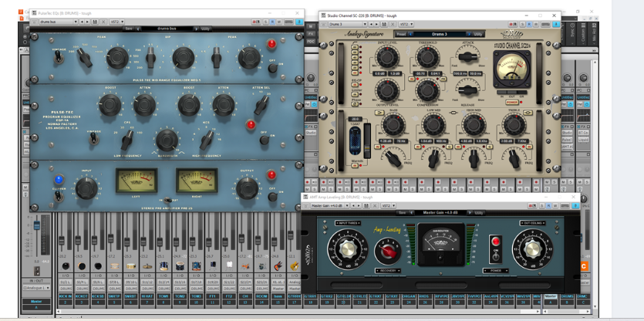Flip the Vintage switch on Pulse-Tec mid-range EQ
The height and width of the screenshot is (321, 644).
tap(59, 57)
